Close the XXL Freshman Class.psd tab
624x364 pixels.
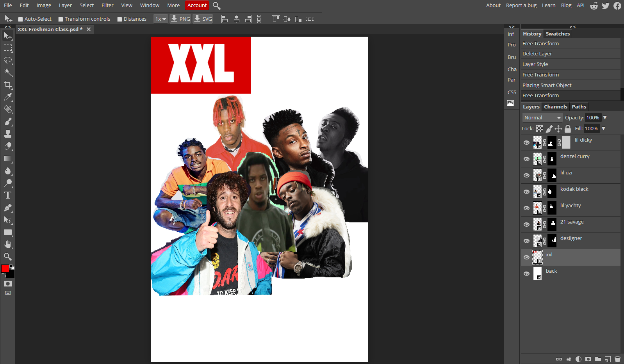click(89, 29)
